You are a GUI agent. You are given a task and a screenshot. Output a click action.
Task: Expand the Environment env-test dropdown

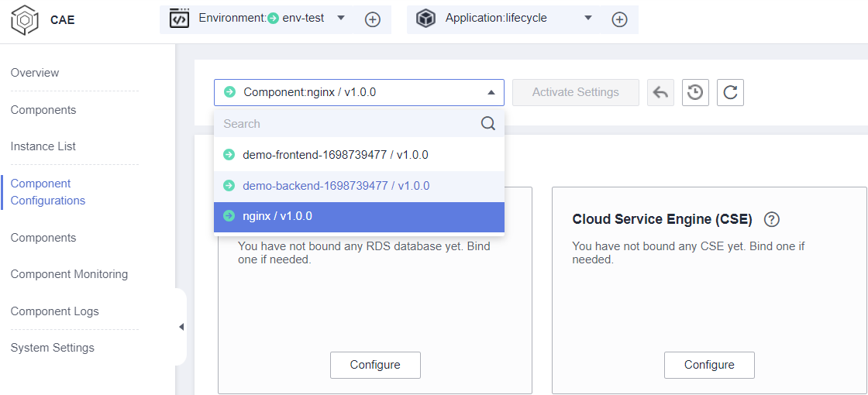point(341,19)
